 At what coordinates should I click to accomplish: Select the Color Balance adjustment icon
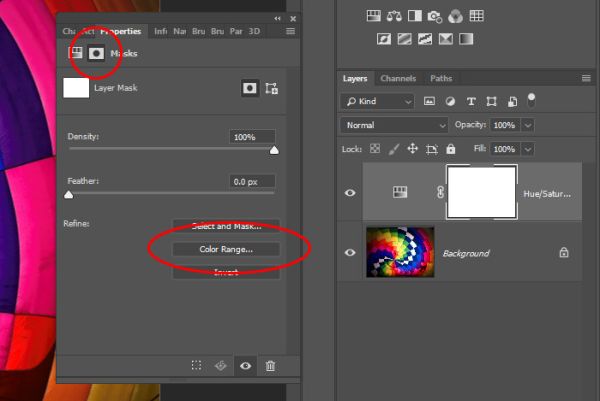pyautogui.click(x=394, y=16)
